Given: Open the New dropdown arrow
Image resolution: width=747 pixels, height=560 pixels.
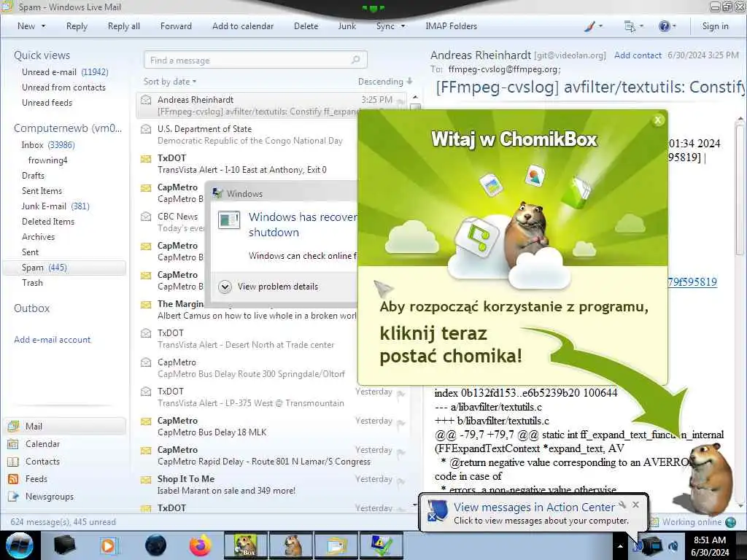Looking at the screenshot, I should 43,26.
